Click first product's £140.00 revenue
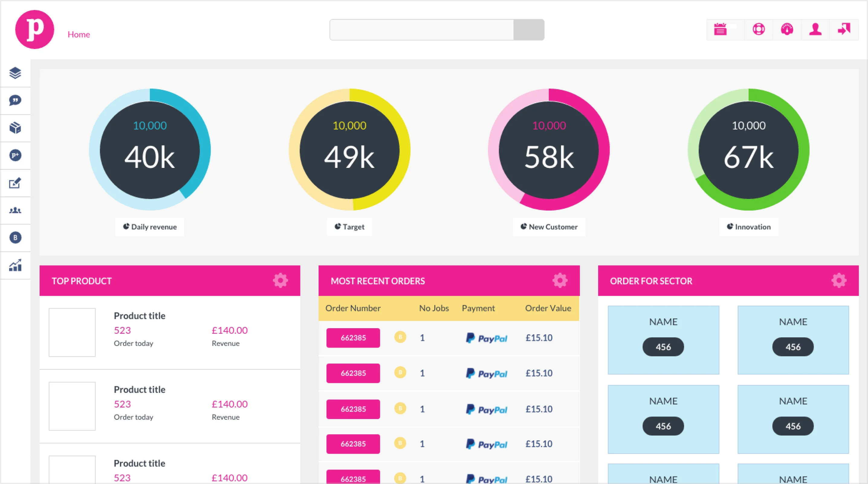Viewport: 868px width, 484px height. pyautogui.click(x=229, y=330)
